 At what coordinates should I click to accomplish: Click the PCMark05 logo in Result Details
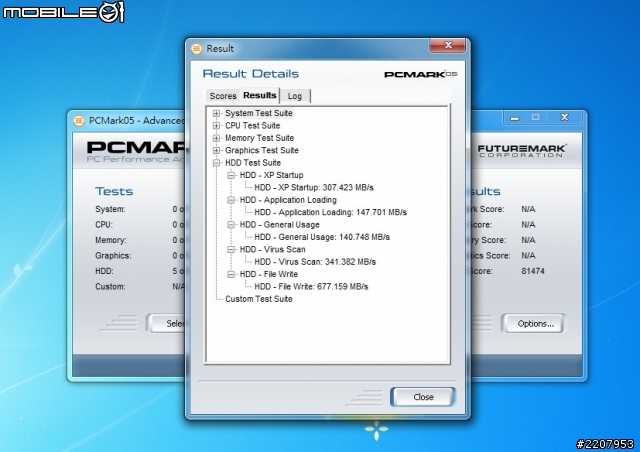(420, 74)
